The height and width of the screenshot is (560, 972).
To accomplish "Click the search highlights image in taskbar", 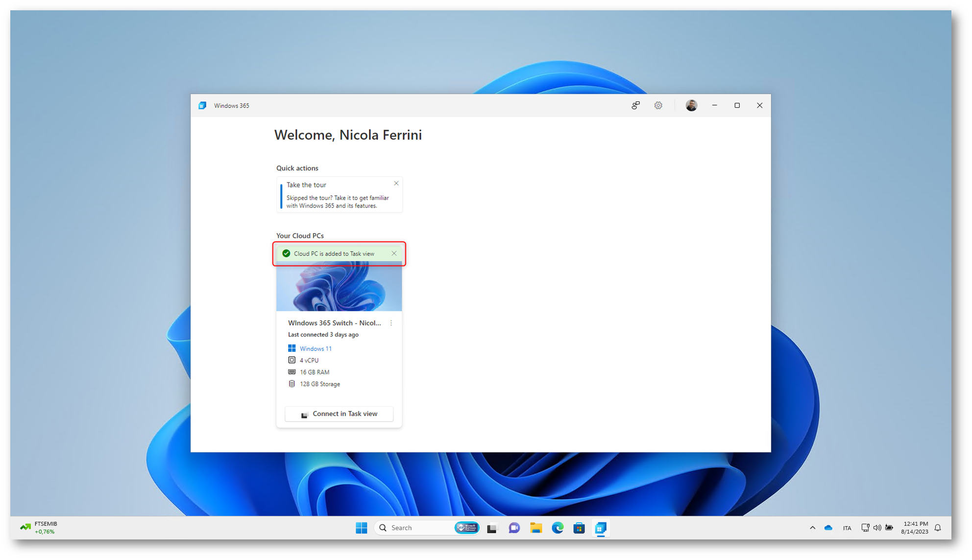I will (467, 528).
